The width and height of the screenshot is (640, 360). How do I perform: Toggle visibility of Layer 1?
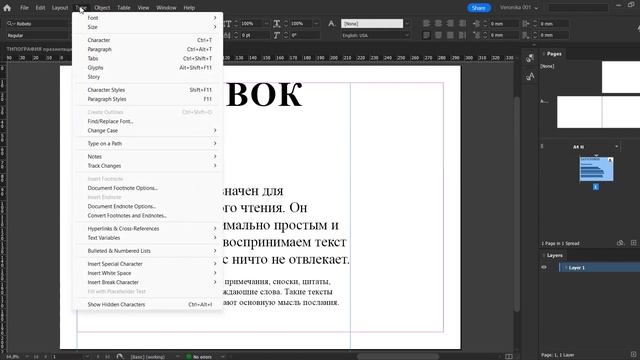[x=544, y=268]
